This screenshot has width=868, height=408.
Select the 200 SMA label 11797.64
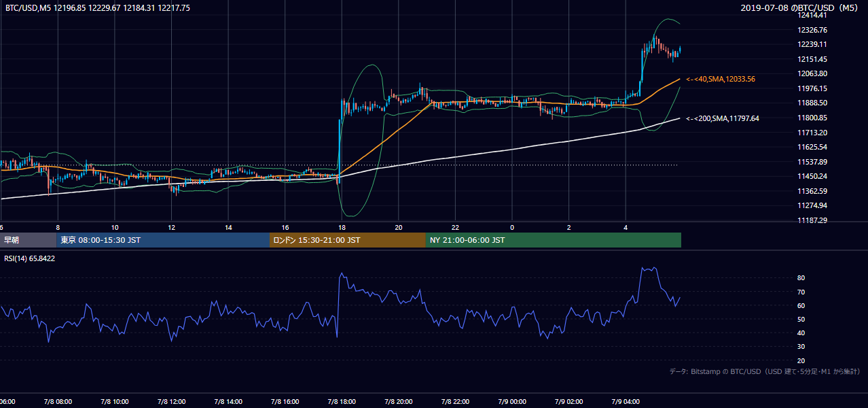click(722, 118)
